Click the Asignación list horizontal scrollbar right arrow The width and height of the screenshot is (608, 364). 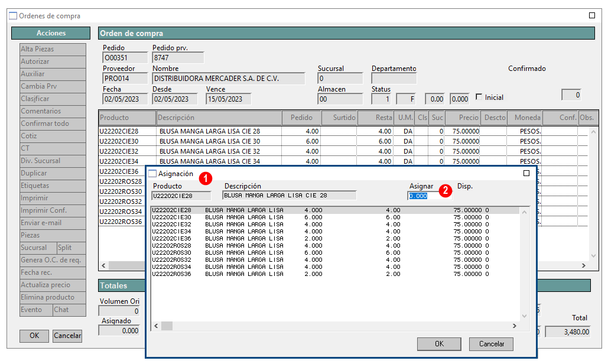tap(515, 326)
